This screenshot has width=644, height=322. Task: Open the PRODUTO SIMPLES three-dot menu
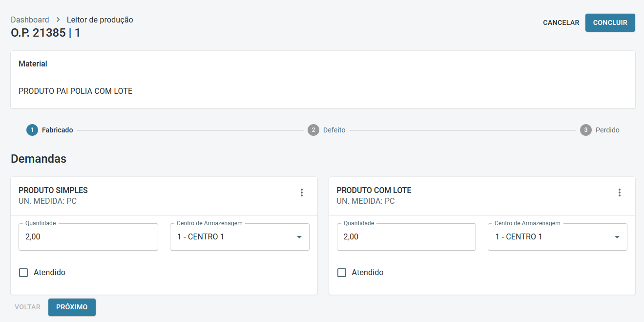(x=302, y=193)
